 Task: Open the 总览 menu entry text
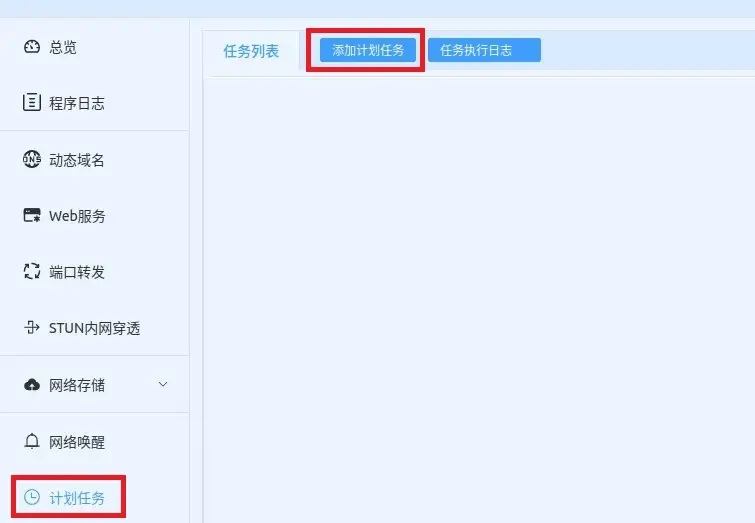pos(63,47)
